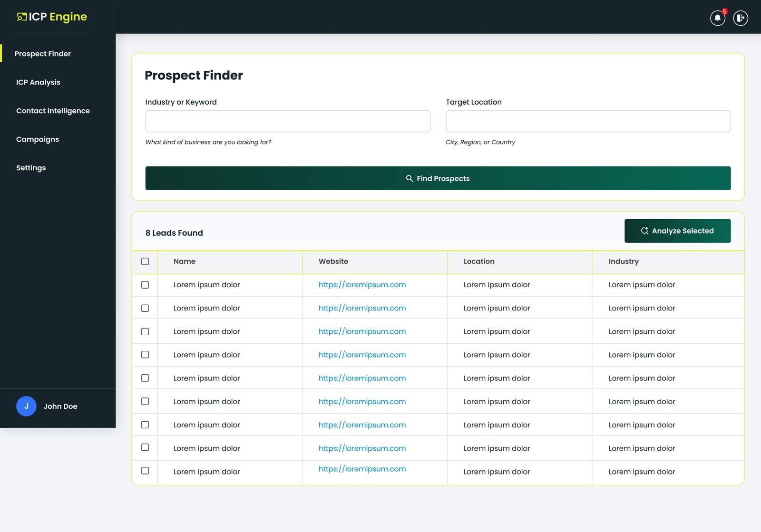This screenshot has height=532, width=761.
Task: Open the last row's website link
Action: [x=362, y=469]
